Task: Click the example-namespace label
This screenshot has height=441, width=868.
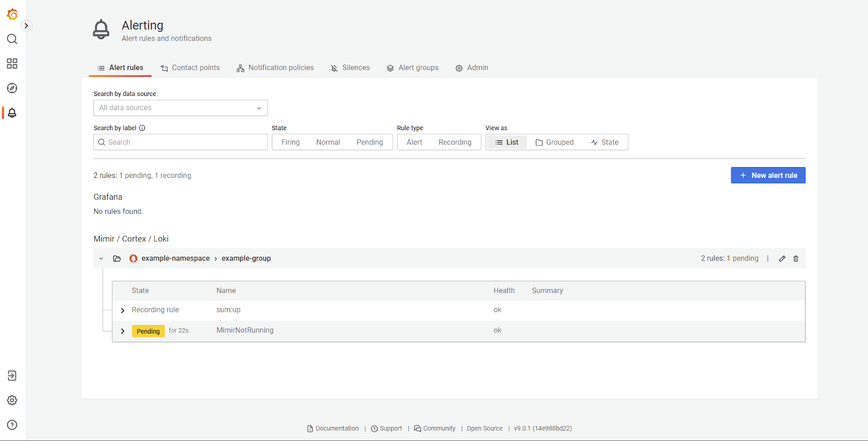Action: tap(176, 258)
